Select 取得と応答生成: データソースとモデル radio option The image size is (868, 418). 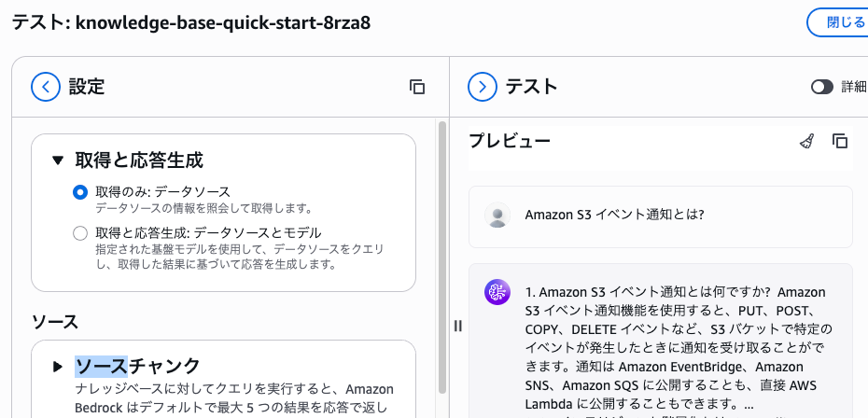click(80, 233)
